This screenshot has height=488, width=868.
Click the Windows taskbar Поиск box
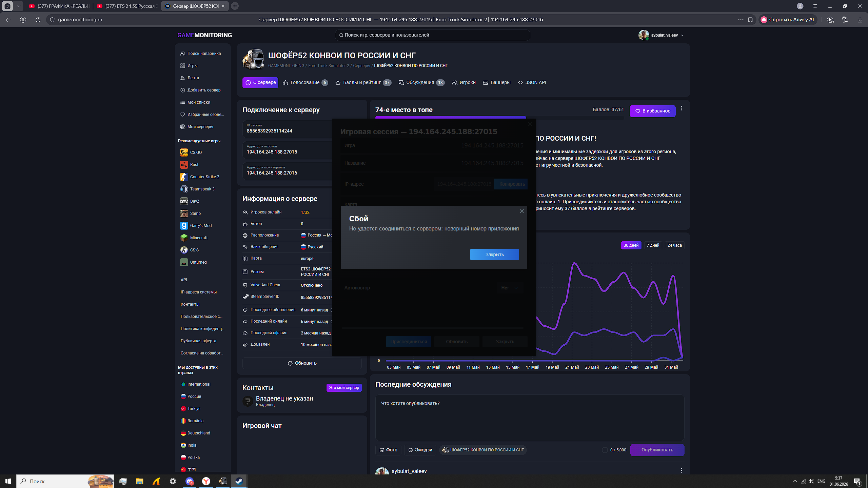(65, 481)
